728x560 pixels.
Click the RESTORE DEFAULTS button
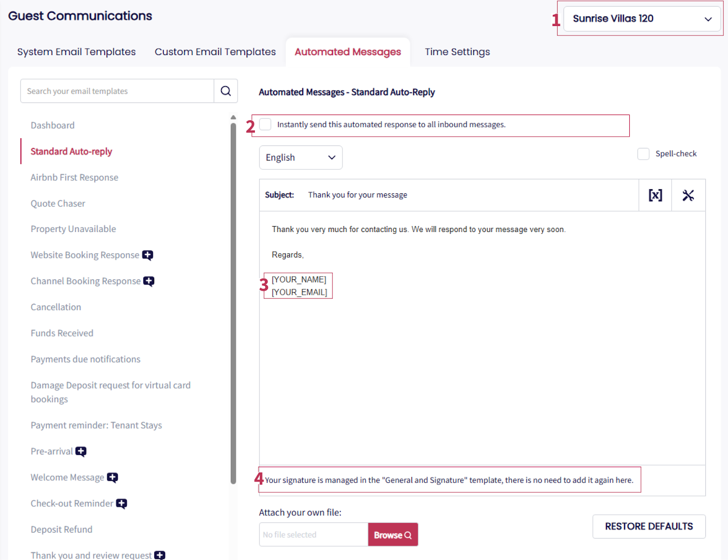tap(649, 526)
